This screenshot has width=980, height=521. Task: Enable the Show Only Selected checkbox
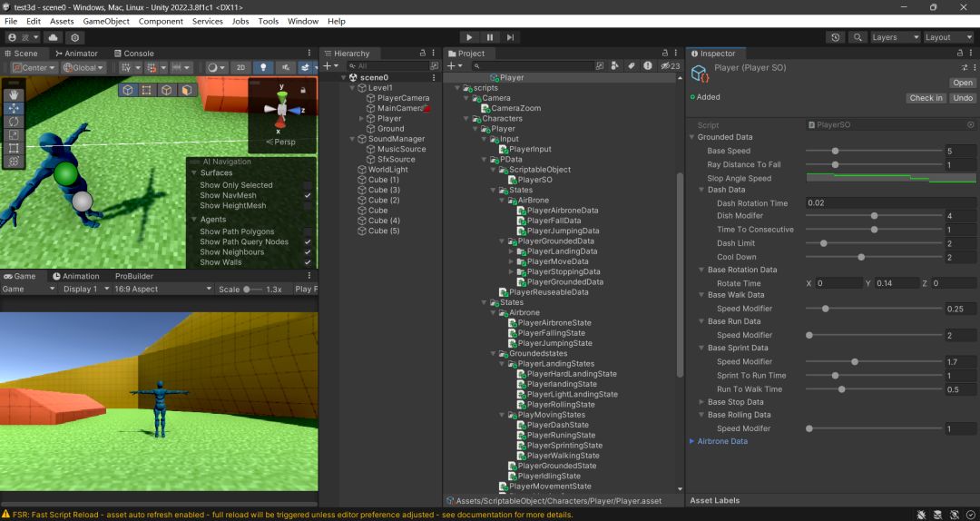pyautogui.click(x=309, y=185)
